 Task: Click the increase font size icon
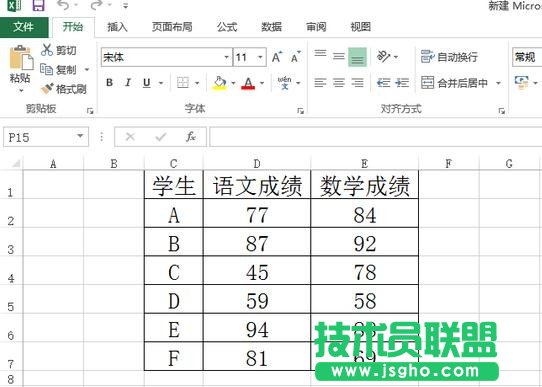(x=277, y=57)
